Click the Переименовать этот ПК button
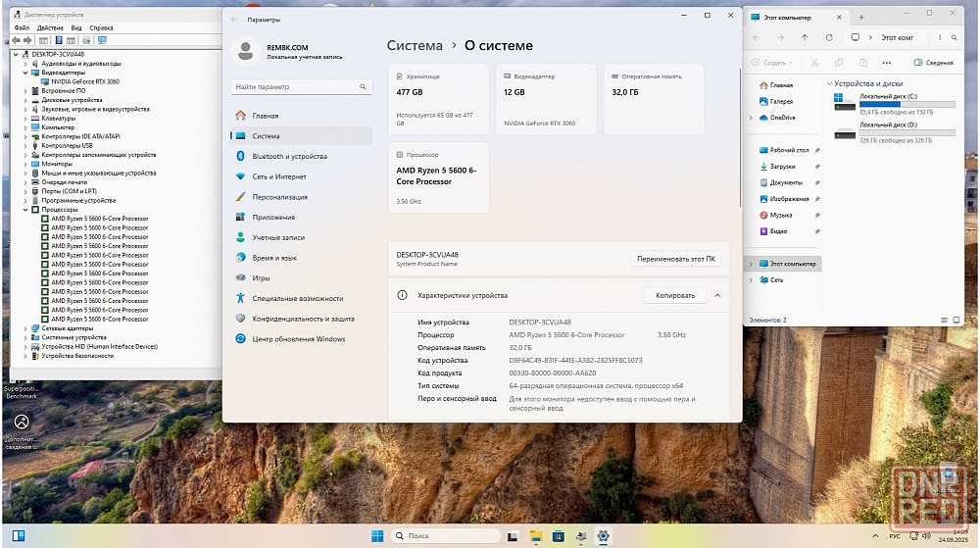This screenshot has width=980, height=548. pos(676,260)
